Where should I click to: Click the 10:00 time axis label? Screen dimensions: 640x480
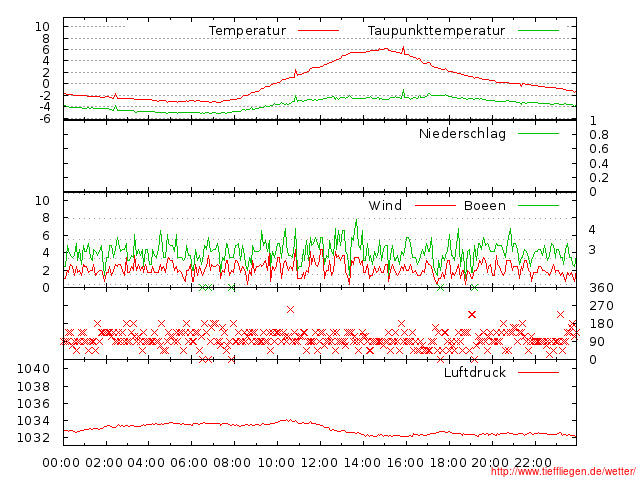[x=276, y=463]
